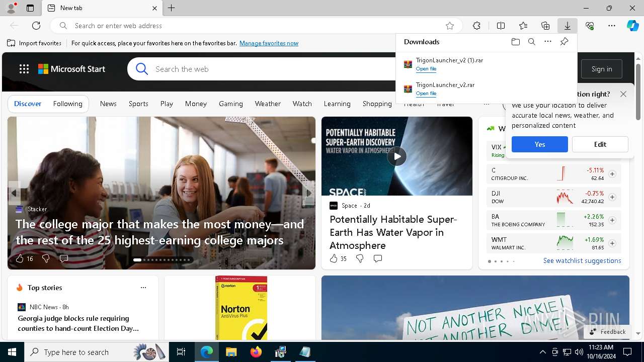This screenshot has height=362, width=644.
Task: Edit the detected location
Action: coord(600,144)
